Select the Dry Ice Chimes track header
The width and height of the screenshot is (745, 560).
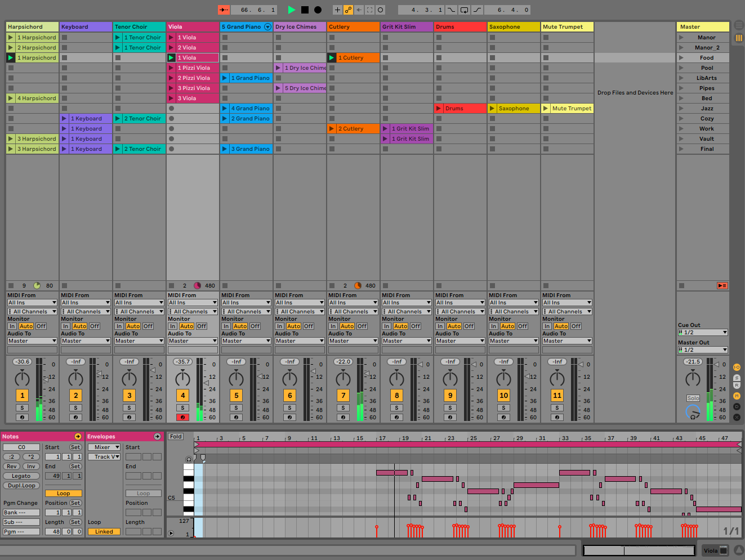tap(300, 26)
